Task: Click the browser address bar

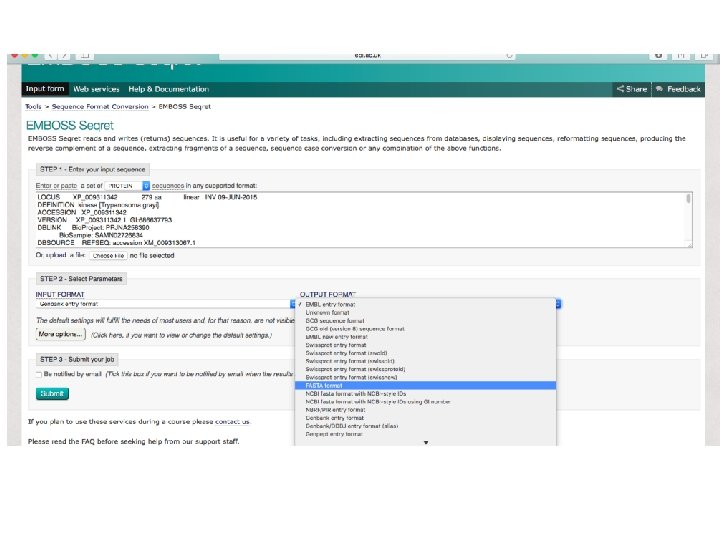Action: tap(367, 56)
